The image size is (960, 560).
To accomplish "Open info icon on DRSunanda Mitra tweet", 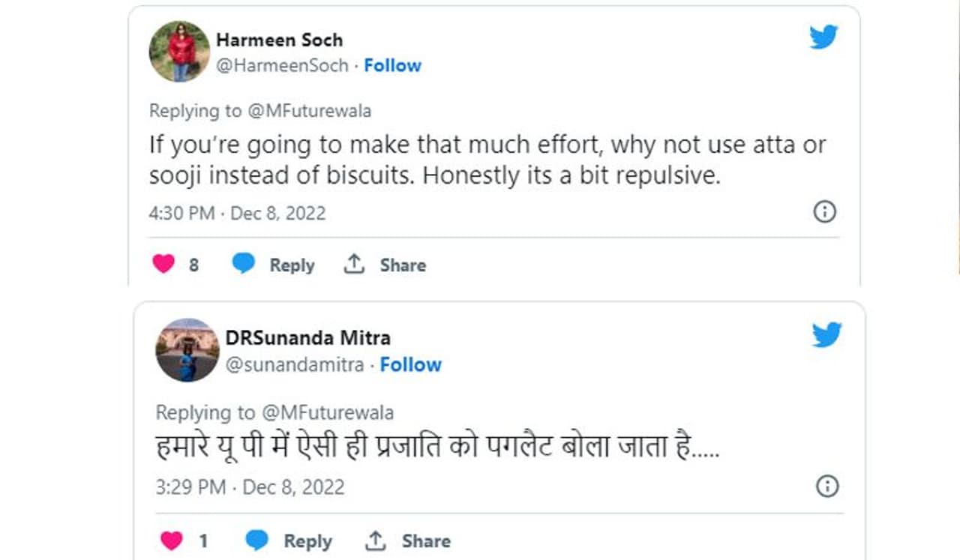I will pos(826,487).
